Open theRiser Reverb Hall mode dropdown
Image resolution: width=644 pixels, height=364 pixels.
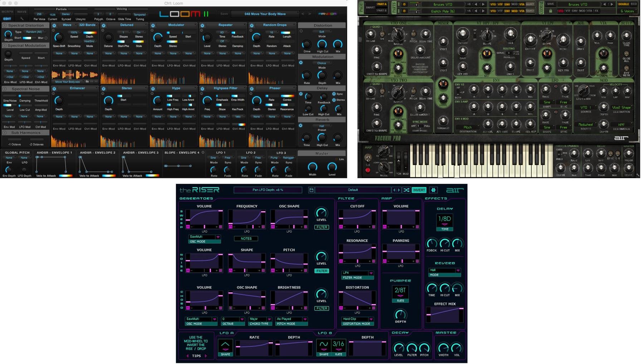(x=445, y=270)
